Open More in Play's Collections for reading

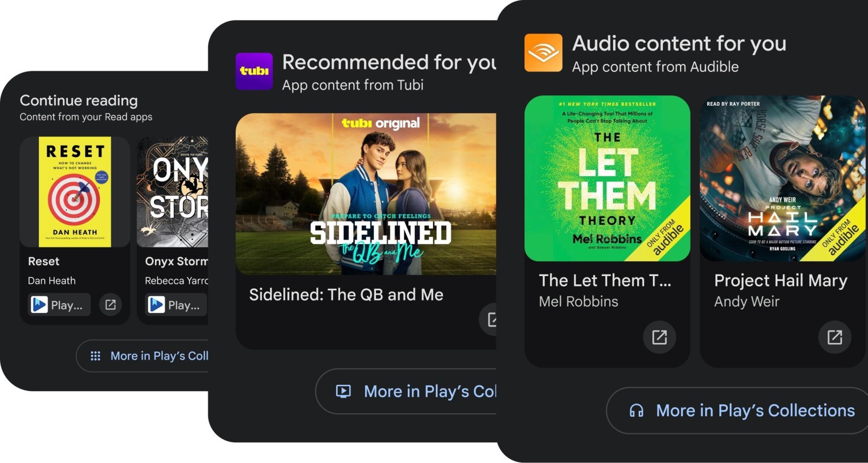149,356
